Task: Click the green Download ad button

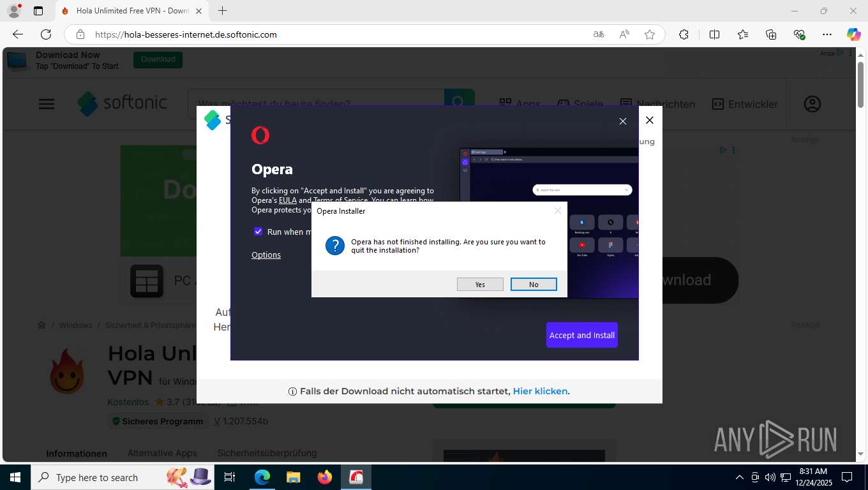Action: coord(158,59)
